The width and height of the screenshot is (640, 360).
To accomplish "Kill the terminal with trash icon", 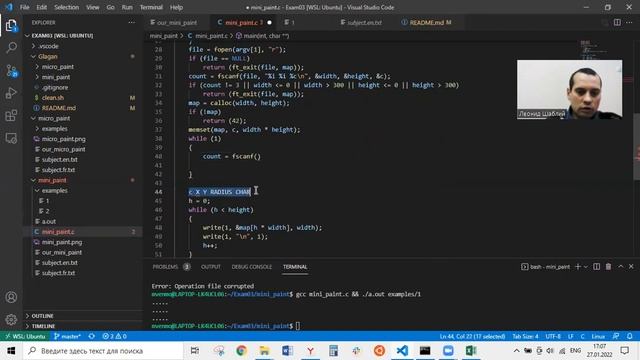I will click(608, 267).
